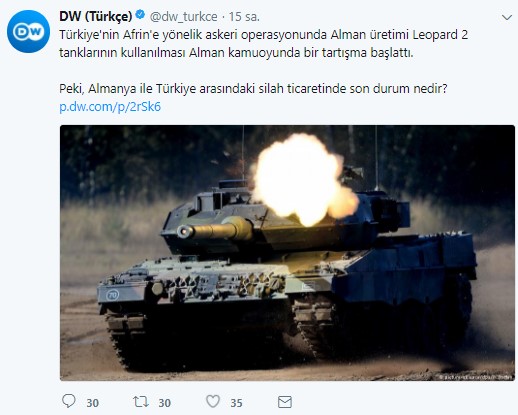The height and width of the screenshot is (415, 518).
Task: Click the photo credit watermark text
Action: 476,377
